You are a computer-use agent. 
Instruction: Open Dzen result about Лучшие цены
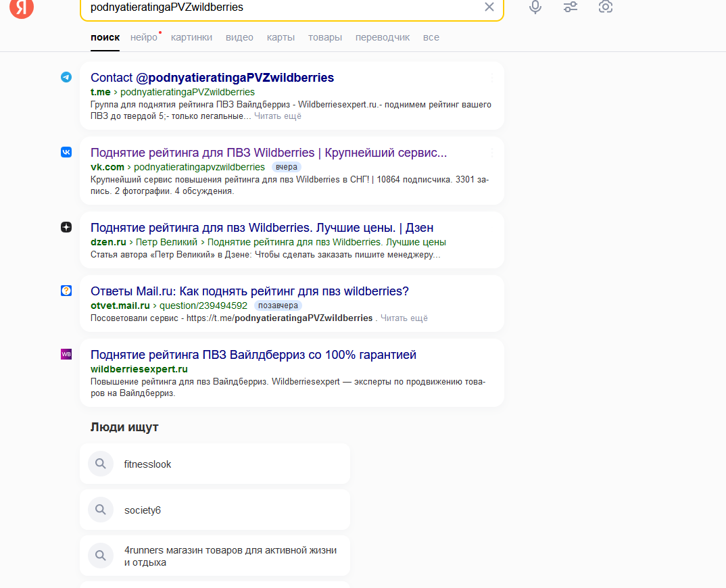262,227
